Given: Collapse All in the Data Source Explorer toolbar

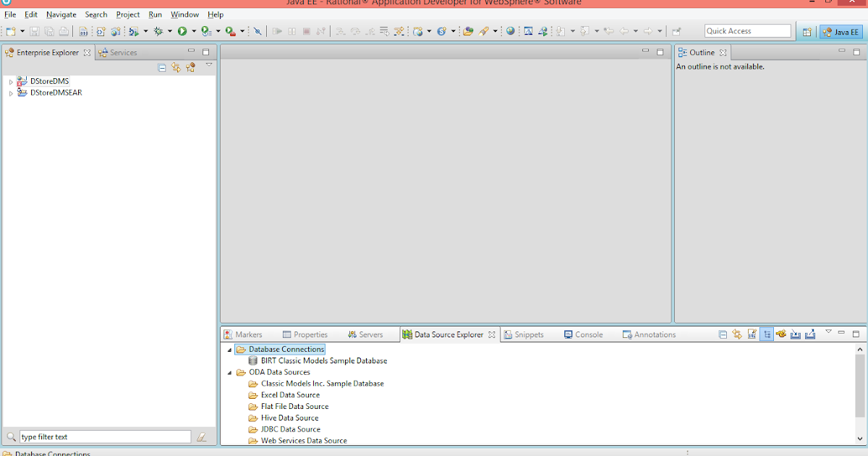Looking at the screenshot, I should [x=723, y=334].
